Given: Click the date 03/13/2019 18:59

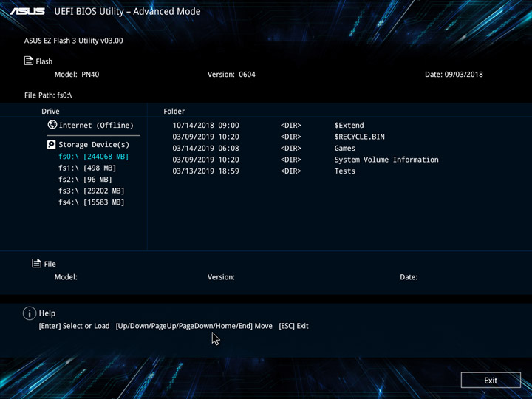Looking at the screenshot, I should [x=205, y=171].
